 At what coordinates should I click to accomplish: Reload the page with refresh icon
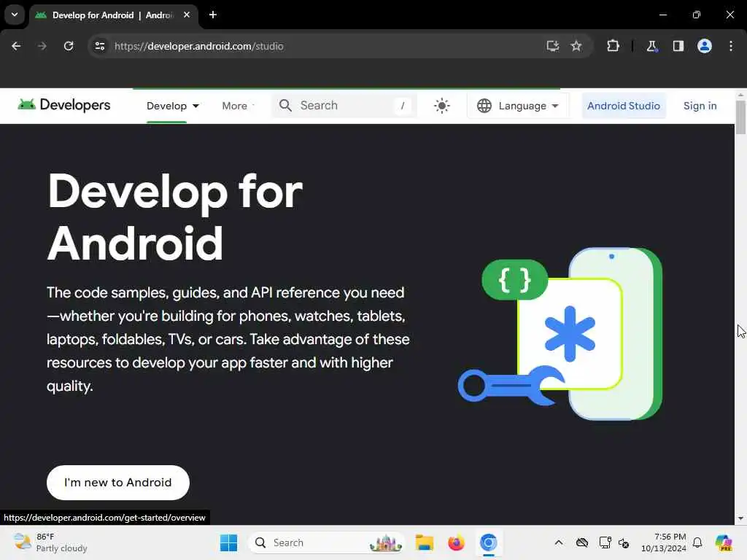69,46
